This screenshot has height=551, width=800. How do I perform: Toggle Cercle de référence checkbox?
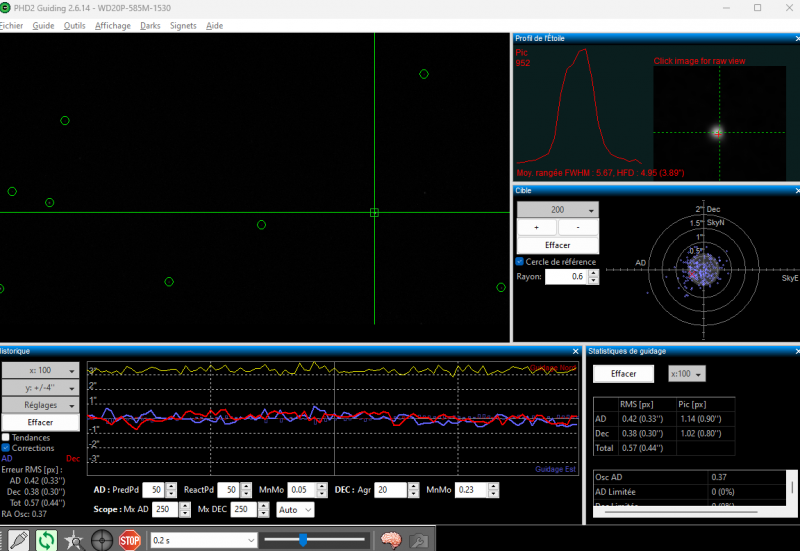pos(519,261)
